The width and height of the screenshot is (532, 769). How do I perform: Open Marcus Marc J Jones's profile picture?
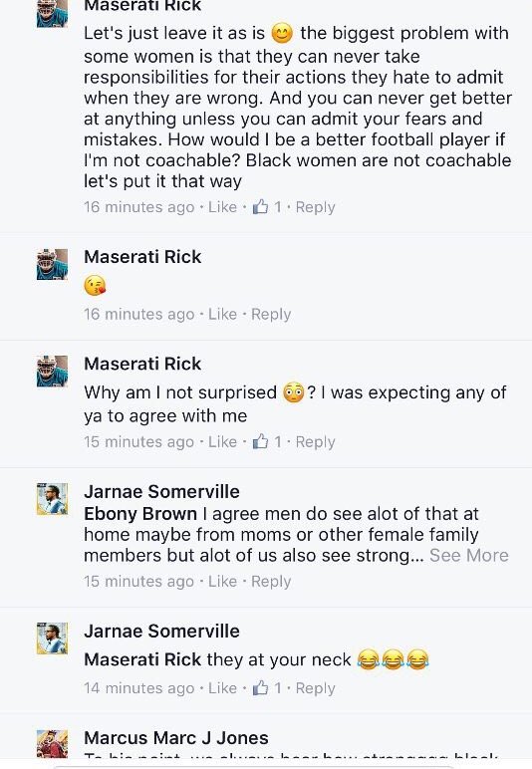pyautogui.click(x=52, y=744)
